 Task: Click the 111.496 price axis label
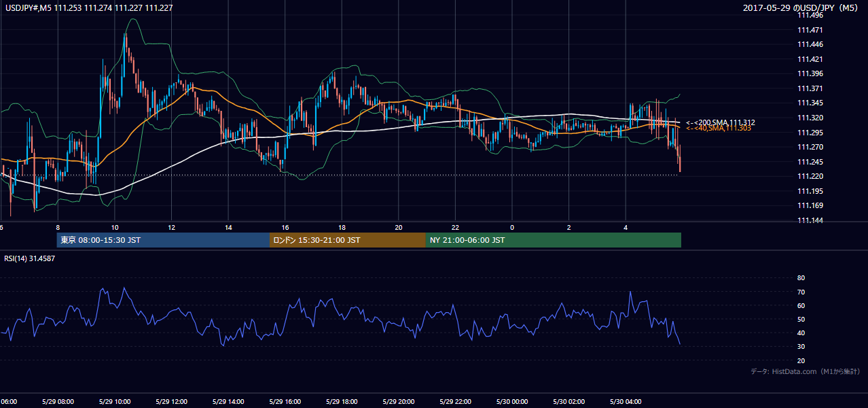(x=811, y=15)
